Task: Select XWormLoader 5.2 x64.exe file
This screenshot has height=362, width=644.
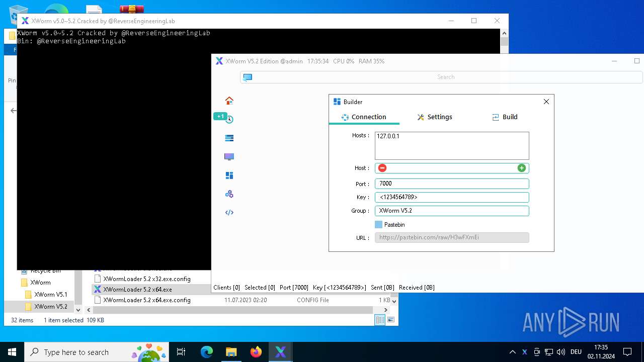Action: point(138,290)
